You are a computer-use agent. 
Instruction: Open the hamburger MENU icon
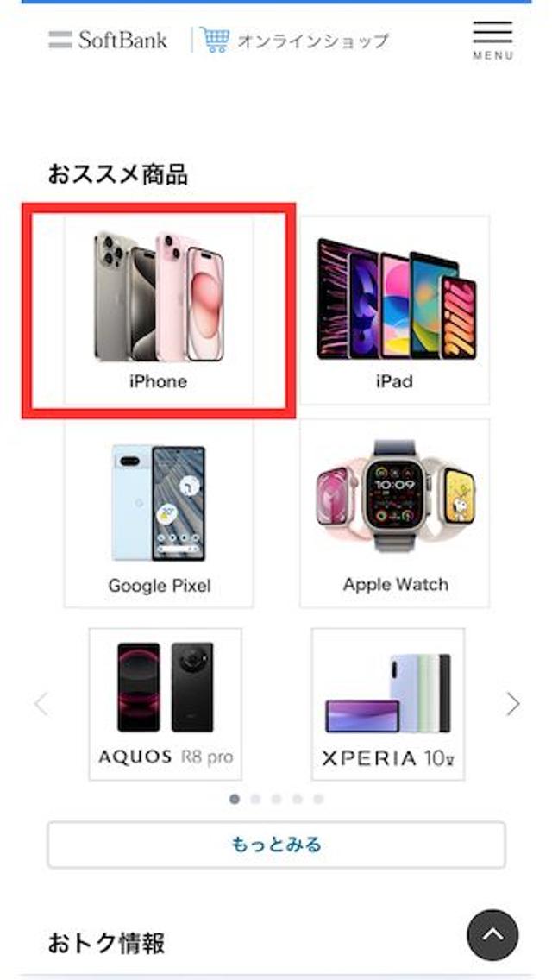pyautogui.click(x=492, y=40)
